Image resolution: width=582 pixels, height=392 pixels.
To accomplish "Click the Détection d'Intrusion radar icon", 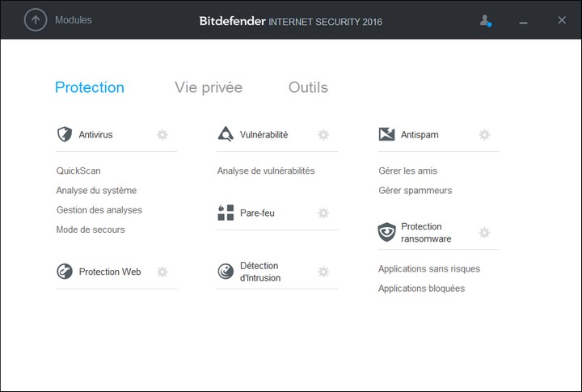I will pos(226,272).
